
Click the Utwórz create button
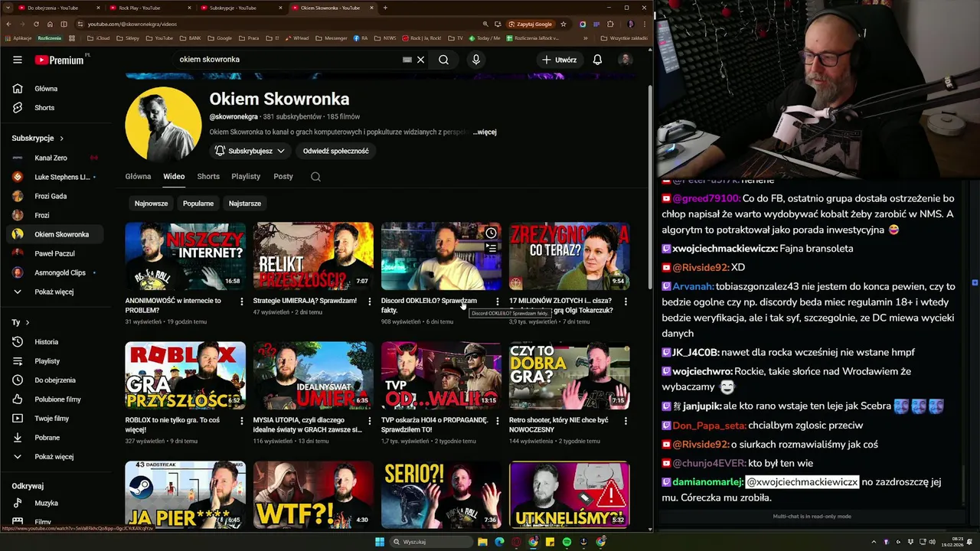[x=560, y=60]
